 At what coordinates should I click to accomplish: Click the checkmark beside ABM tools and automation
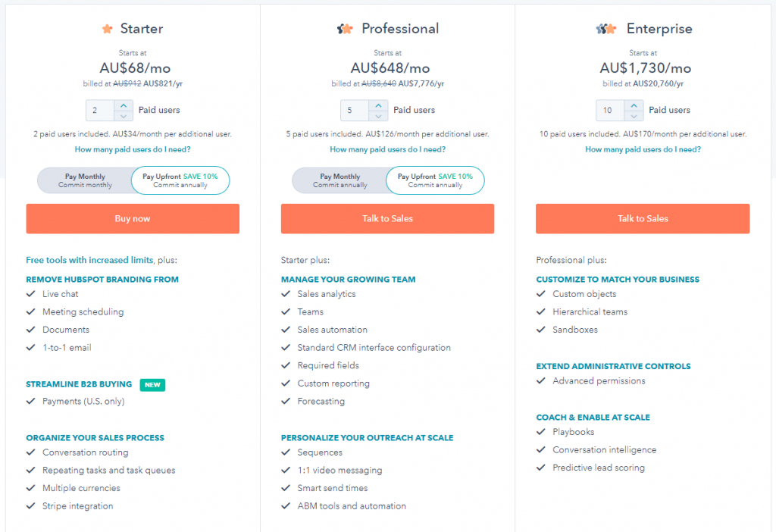[x=286, y=505]
